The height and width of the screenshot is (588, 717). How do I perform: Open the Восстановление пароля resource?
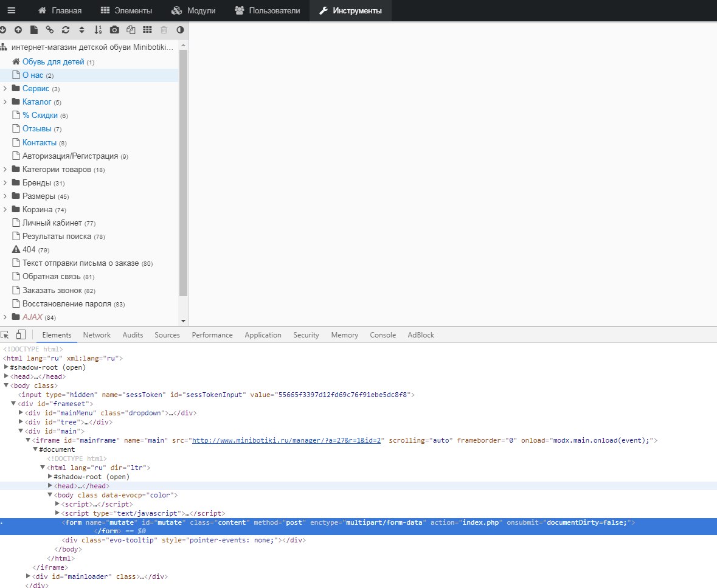pyautogui.click(x=67, y=303)
